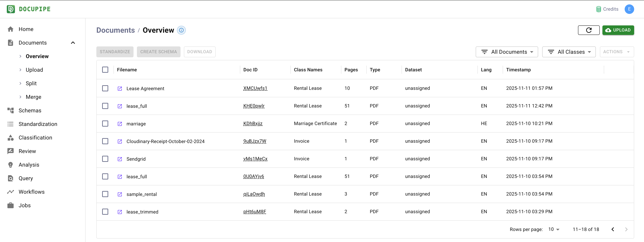Select the lease_trimmed row checkbox
The width and height of the screenshot is (644, 242).
pos(105,212)
